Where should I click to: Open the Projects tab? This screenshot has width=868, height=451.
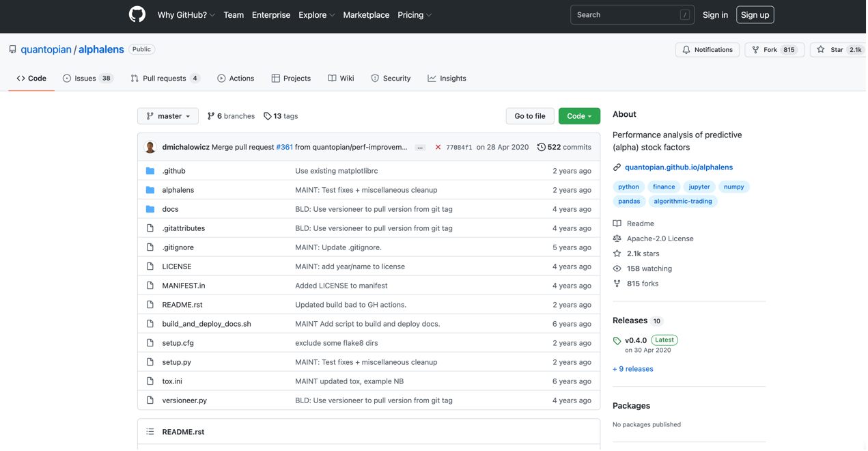point(291,79)
